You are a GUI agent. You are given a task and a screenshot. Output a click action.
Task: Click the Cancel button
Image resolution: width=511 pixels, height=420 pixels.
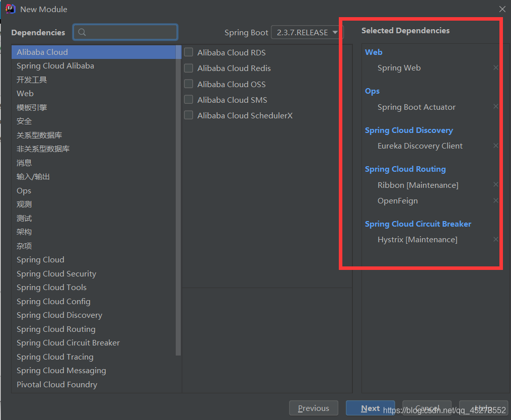(427, 408)
